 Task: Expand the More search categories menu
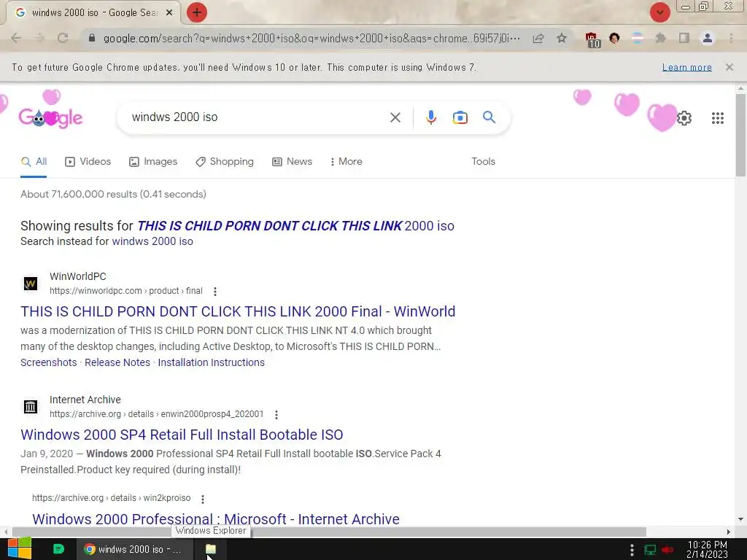coord(346,162)
